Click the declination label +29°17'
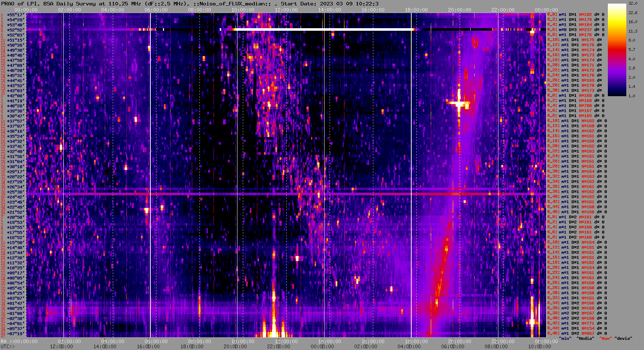This screenshot has width=644, height=350. point(15,172)
